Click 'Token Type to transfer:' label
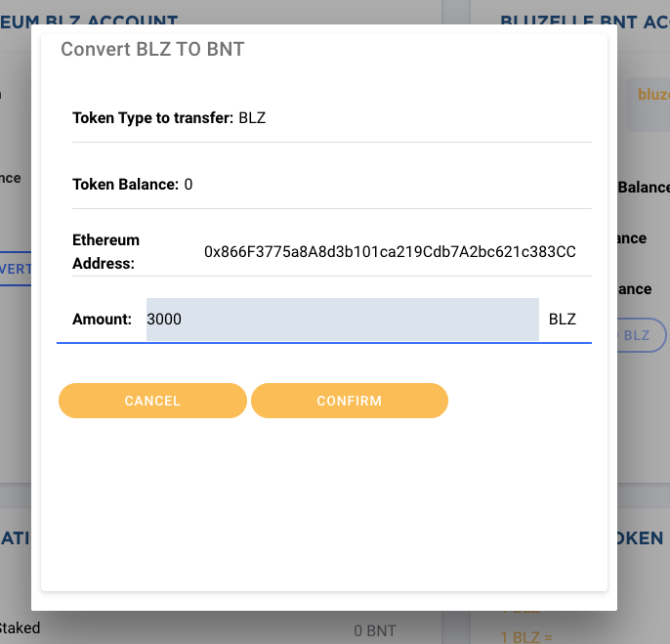The width and height of the screenshot is (670, 644). point(153,118)
